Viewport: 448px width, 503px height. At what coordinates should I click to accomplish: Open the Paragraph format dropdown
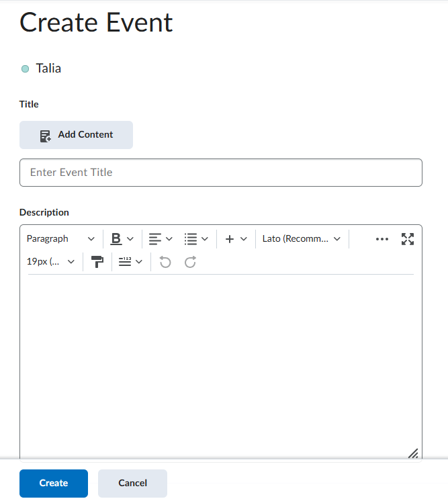pos(60,239)
